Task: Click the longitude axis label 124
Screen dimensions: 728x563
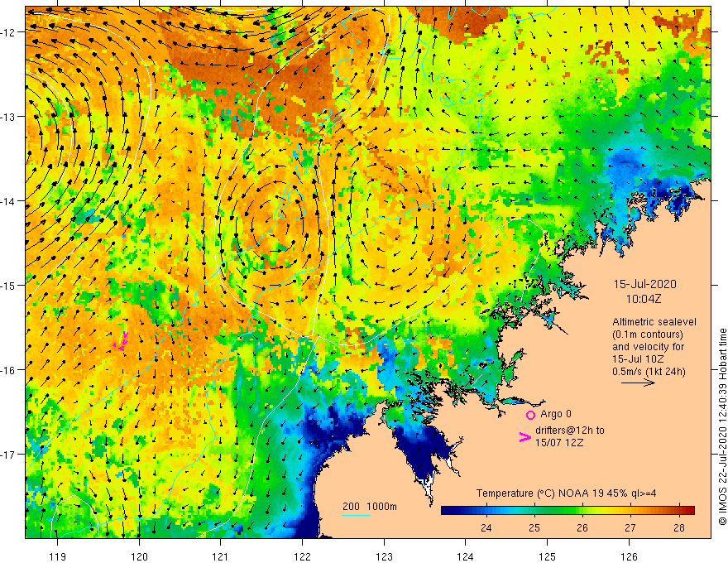Action: click(x=465, y=556)
